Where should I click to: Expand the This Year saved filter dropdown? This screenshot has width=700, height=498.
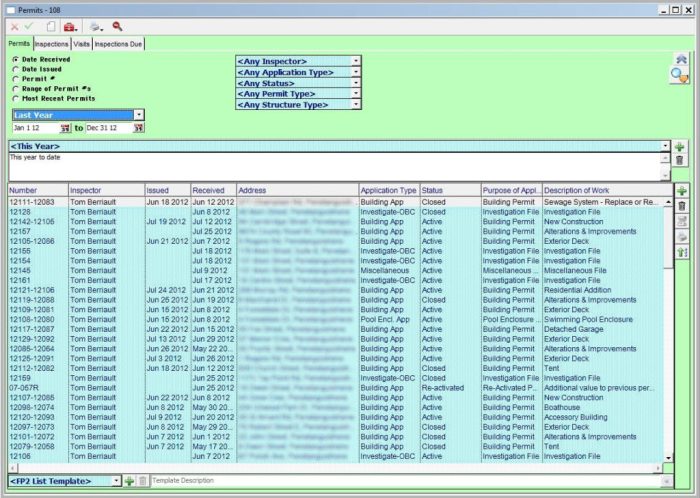[665, 146]
